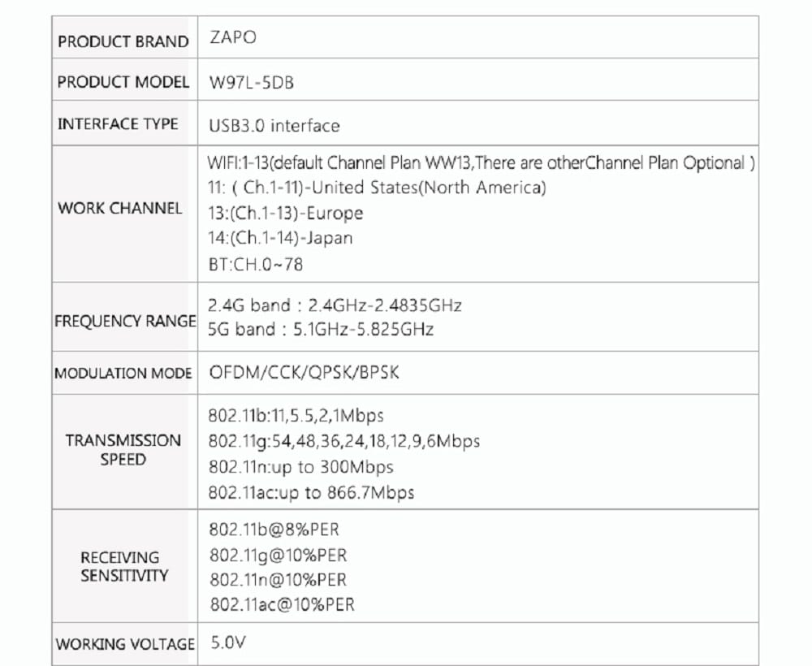Viewport: 812px width, 666px height.
Task: Click the BT:CH.0~78 line
Action: point(256,265)
